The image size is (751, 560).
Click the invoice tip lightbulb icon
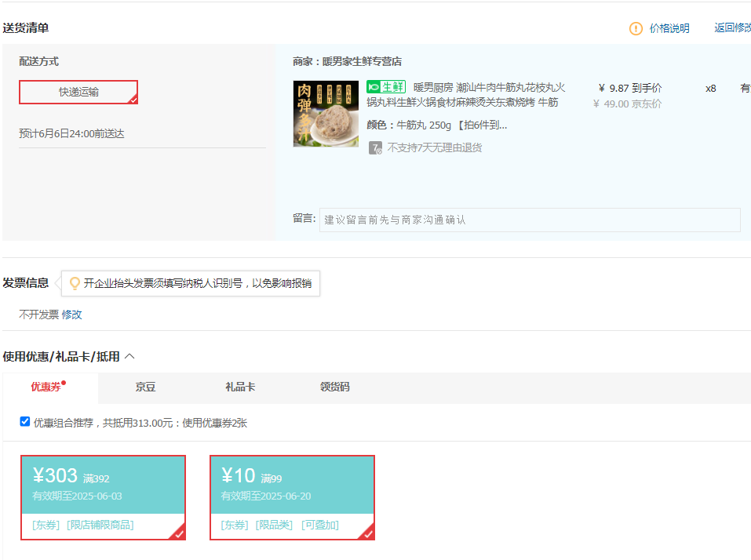(75, 283)
